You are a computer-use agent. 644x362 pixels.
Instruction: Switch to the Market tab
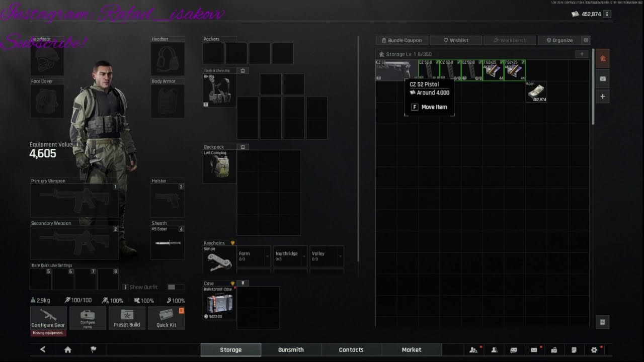tap(412, 349)
